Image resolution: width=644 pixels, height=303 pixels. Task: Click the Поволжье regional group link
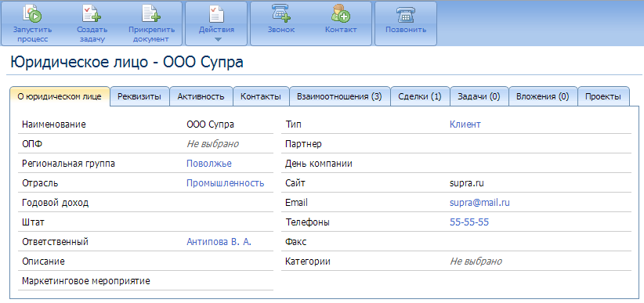[x=209, y=164]
